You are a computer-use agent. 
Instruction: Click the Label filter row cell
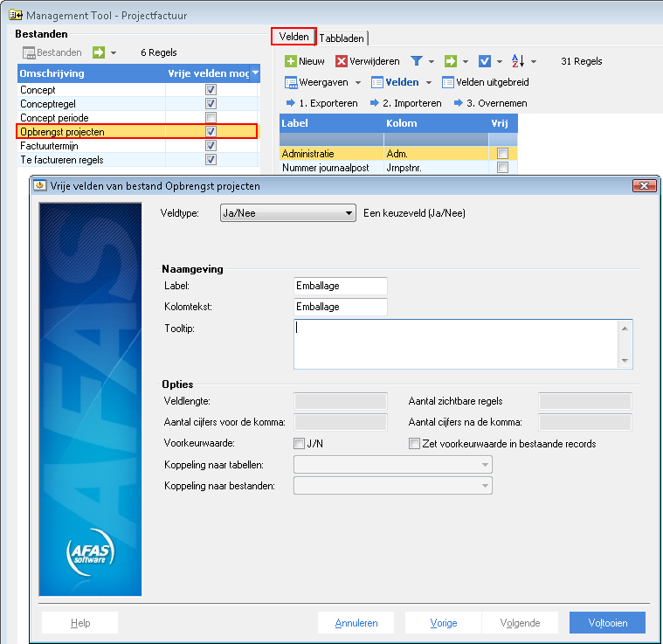(332, 139)
